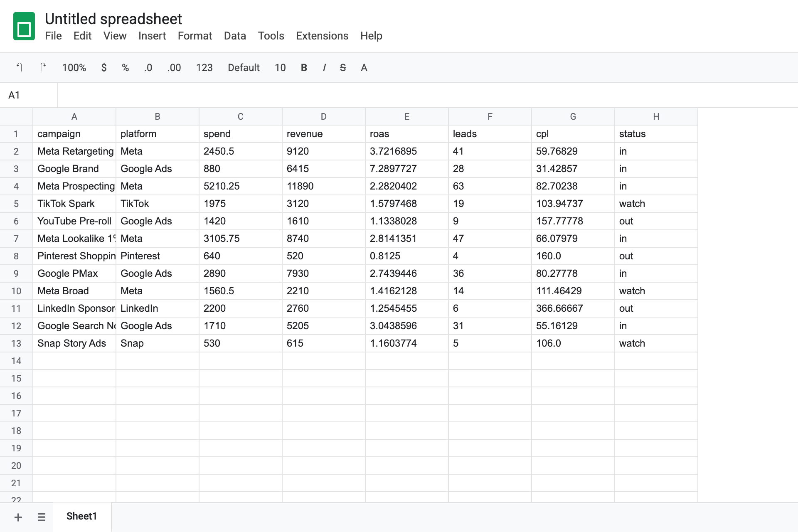Image resolution: width=798 pixels, height=532 pixels.
Task: Select row 20 header
Action: click(16, 465)
